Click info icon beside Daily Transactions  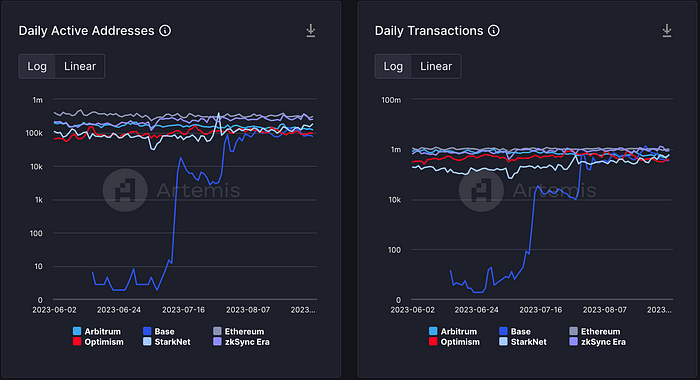[494, 31]
